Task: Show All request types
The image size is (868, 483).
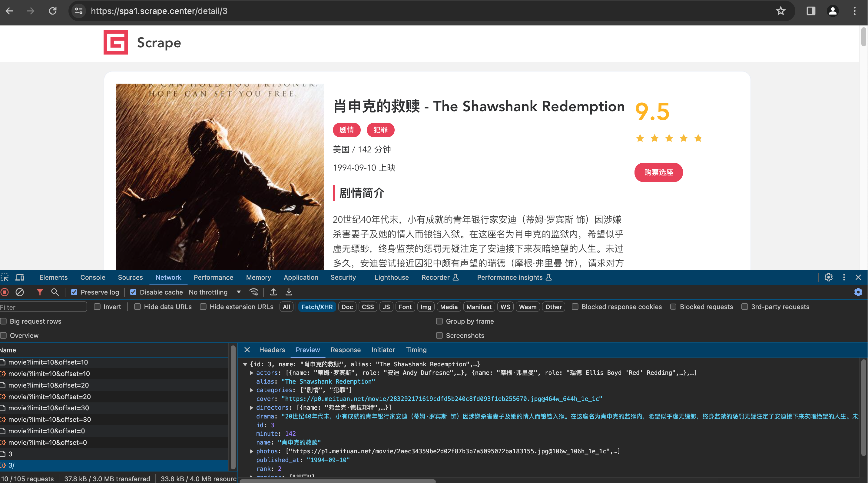Action: point(286,307)
